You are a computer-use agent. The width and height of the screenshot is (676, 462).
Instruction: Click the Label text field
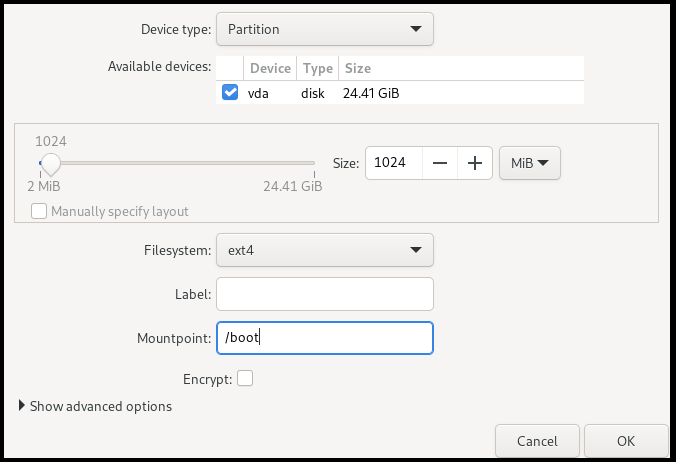click(325, 295)
